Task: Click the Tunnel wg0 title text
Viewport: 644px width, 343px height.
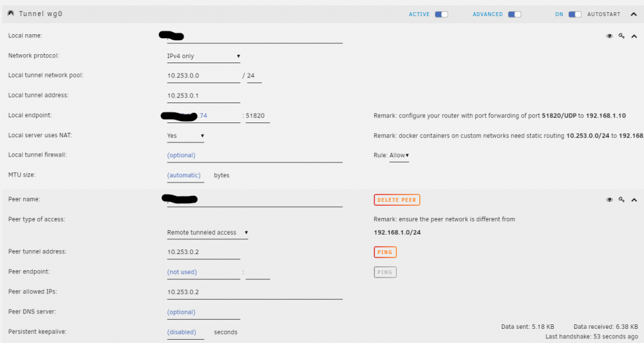Action: point(40,14)
